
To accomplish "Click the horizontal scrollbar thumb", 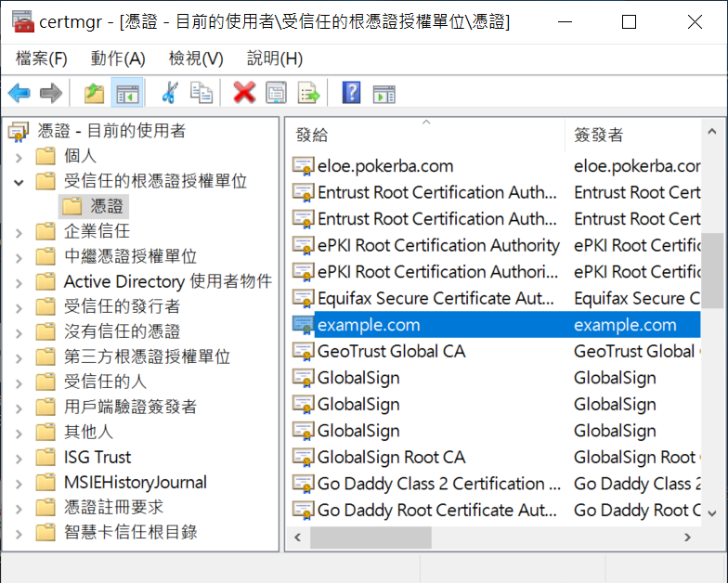I will pos(370,538).
